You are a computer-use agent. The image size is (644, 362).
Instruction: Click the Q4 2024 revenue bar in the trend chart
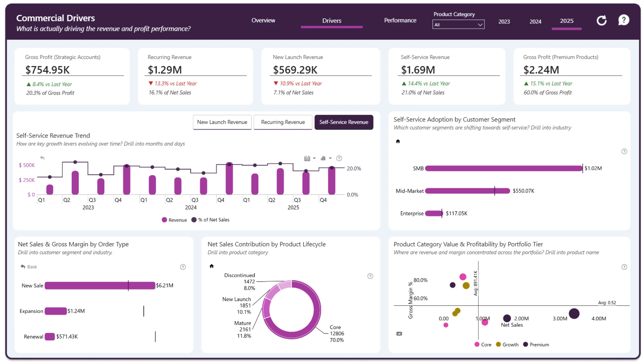pyautogui.click(x=229, y=179)
